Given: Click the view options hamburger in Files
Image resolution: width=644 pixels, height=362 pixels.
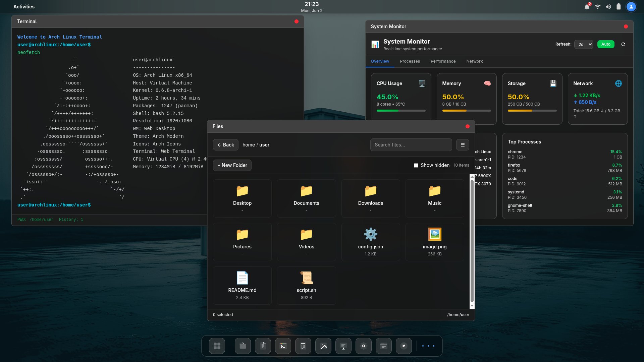Looking at the screenshot, I should point(463,145).
